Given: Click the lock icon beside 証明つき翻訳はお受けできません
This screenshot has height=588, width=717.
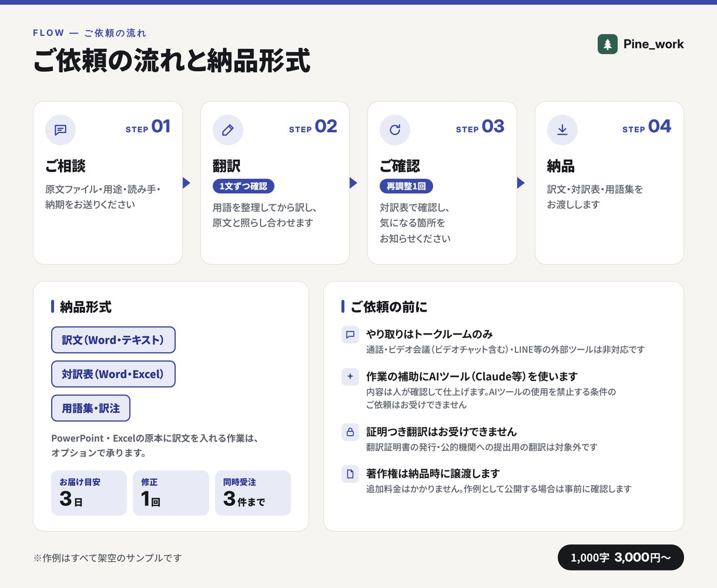Looking at the screenshot, I should (x=350, y=432).
